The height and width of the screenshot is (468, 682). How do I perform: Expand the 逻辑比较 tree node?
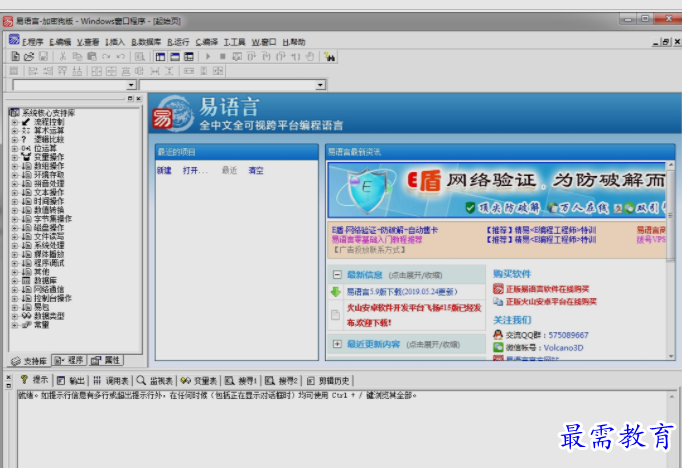pos(15,140)
